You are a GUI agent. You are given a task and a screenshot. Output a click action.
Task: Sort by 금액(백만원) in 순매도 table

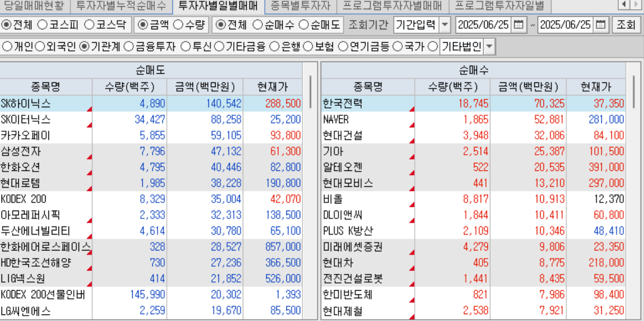point(205,86)
